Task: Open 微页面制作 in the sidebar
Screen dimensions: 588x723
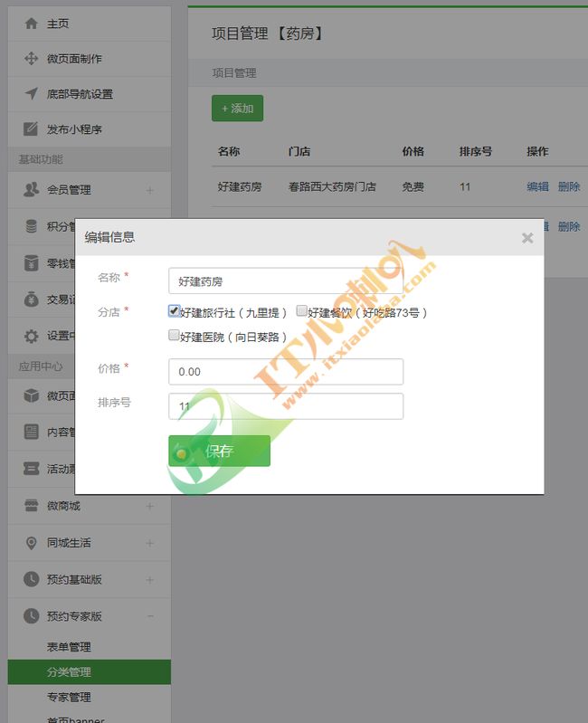Action: pyautogui.click(x=90, y=59)
